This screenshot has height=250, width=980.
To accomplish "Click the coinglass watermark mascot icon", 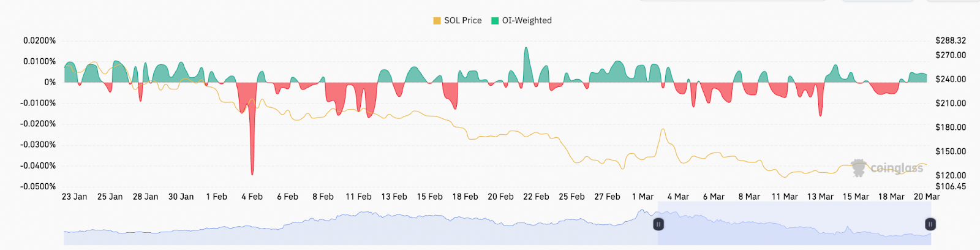I will [x=859, y=168].
